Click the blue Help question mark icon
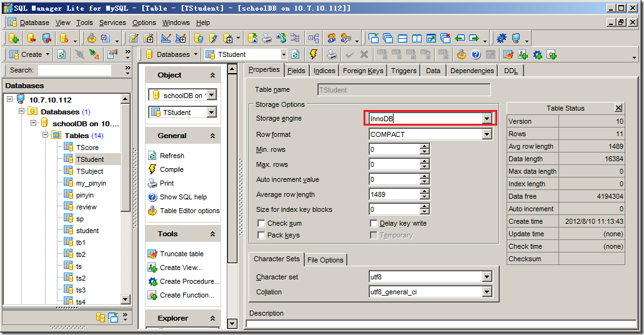 (x=475, y=54)
